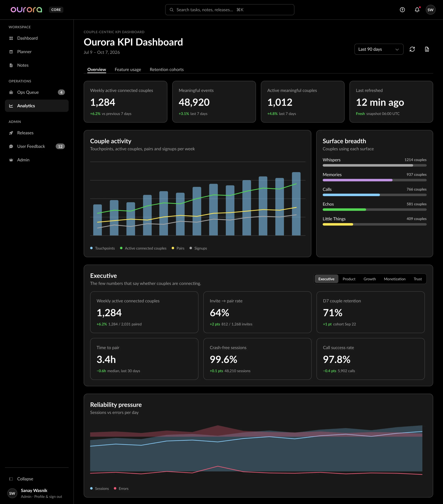
Task: Click the Dashboard grid icon in sidebar
Action: pos(11,38)
